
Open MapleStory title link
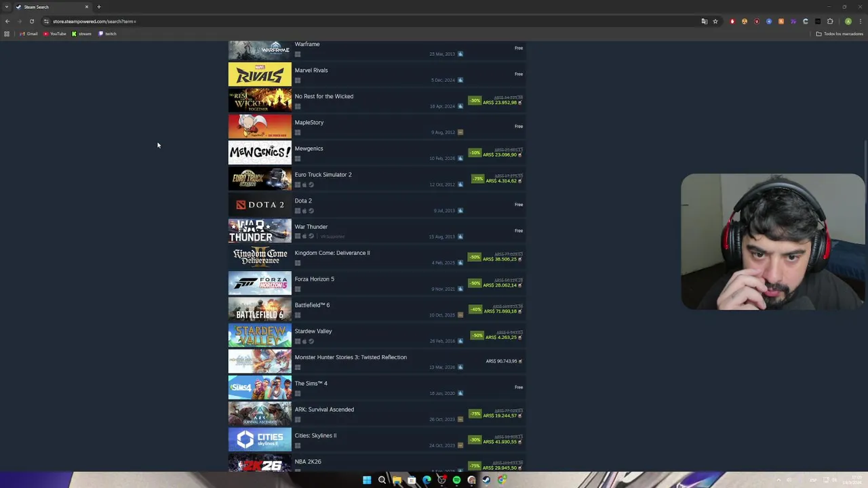point(309,123)
